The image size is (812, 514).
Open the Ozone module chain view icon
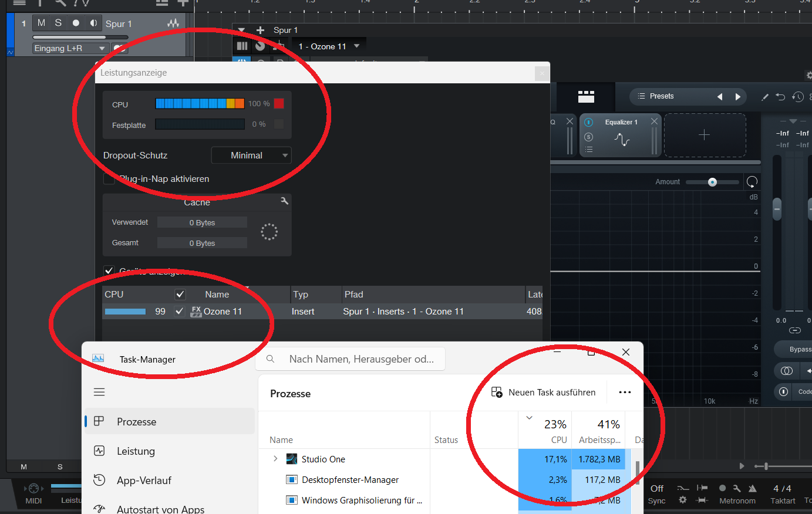coord(586,96)
